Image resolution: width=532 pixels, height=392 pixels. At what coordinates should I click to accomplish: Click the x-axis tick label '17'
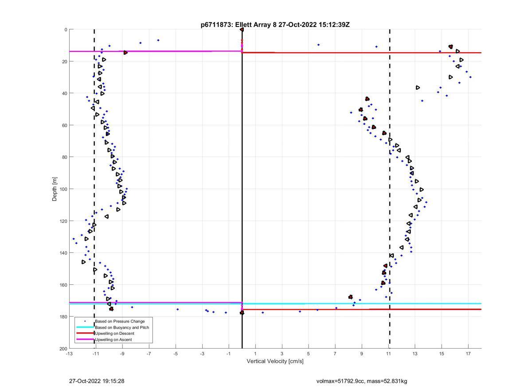click(x=468, y=353)
